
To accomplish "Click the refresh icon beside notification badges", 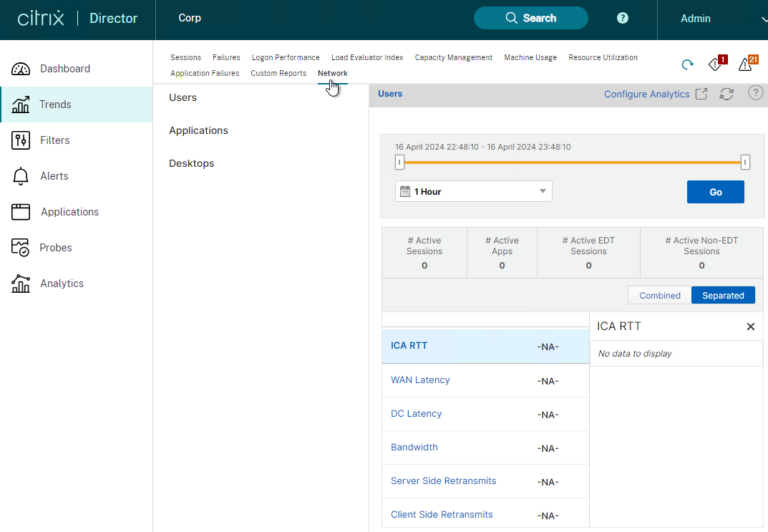I will point(687,65).
